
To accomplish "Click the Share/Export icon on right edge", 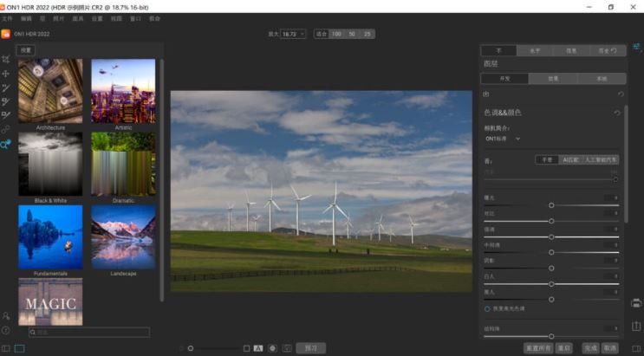I will 637,326.
